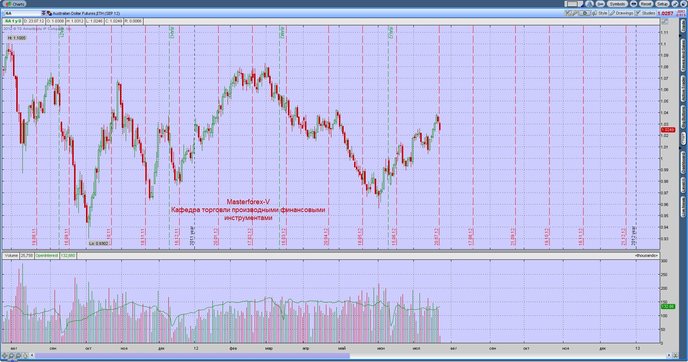Toggle the OpenInterest label in the lower study
This screenshot has height=362, width=688.
[47, 255]
